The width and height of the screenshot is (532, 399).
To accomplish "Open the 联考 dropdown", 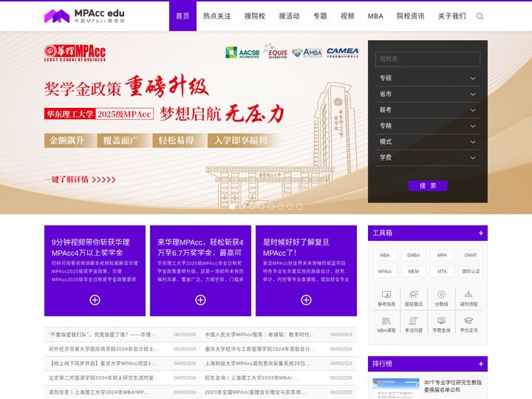I will tap(428, 110).
